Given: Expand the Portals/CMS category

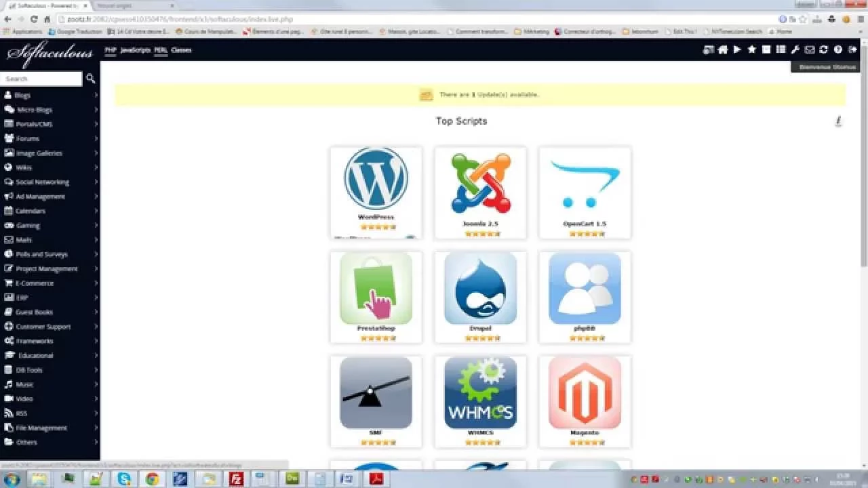Looking at the screenshot, I should tap(50, 124).
